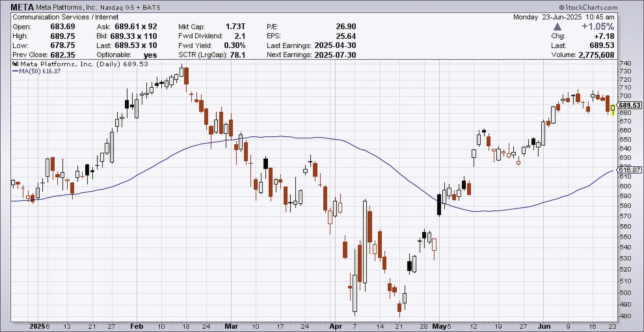Select the 616.87 moving average flag on the axis
644x332 pixels.
tap(630, 170)
